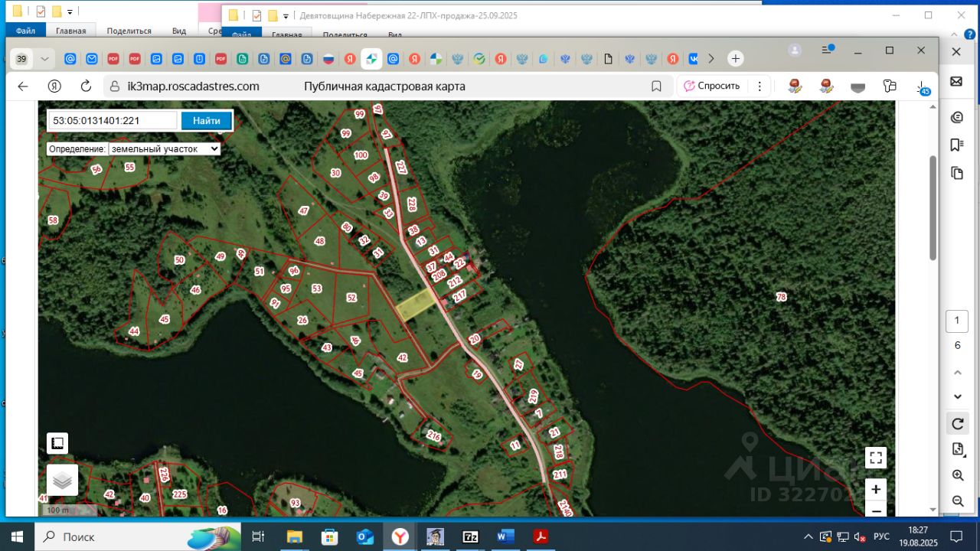Screen dimensions: 980x551
Task: Click parcel label 58 on the map
Action: tap(53, 220)
